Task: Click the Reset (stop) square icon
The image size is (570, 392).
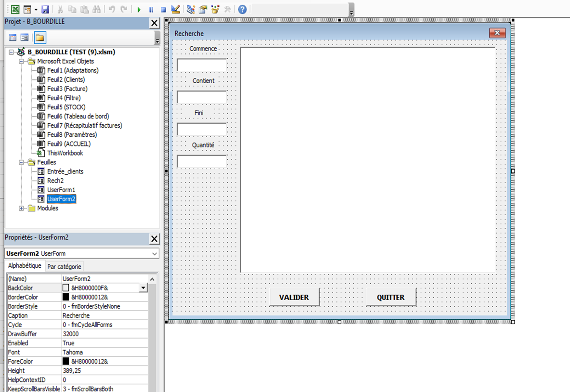Action: pos(163,9)
